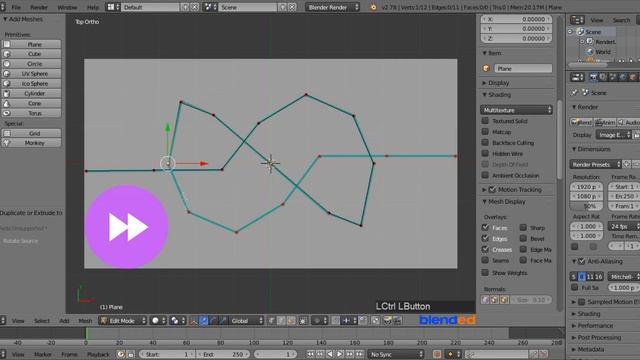Enable the Textured Solid checkbox
640x360 pixels.
[485, 121]
